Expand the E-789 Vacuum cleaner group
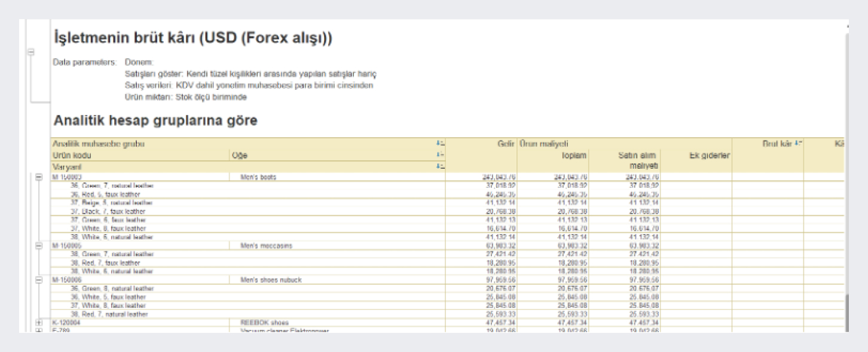Viewport: 868px width, 352px height. pyautogui.click(x=39, y=330)
